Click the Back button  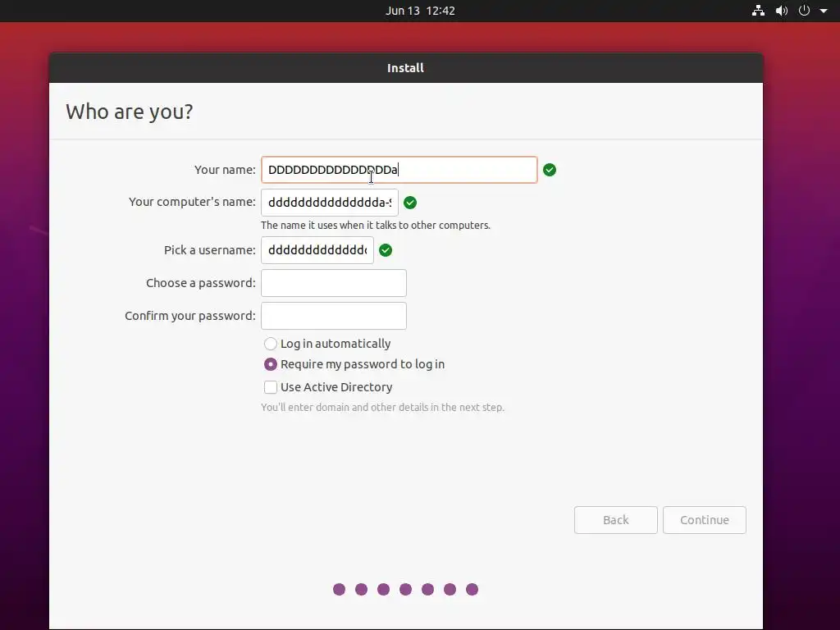(615, 519)
